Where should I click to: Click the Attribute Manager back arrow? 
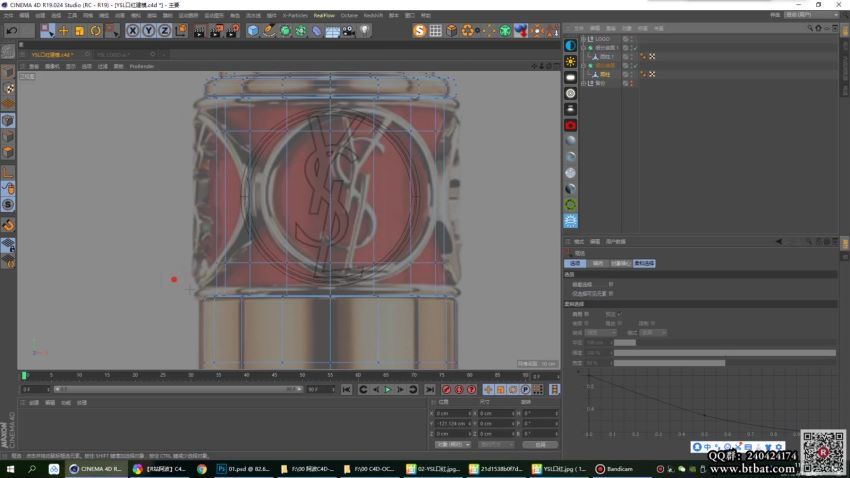click(x=779, y=242)
